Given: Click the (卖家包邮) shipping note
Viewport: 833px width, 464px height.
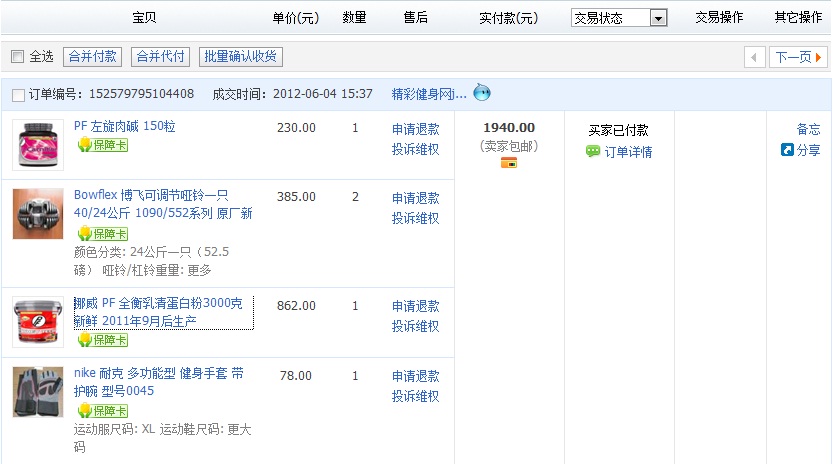Looking at the screenshot, I should [509, 146].
